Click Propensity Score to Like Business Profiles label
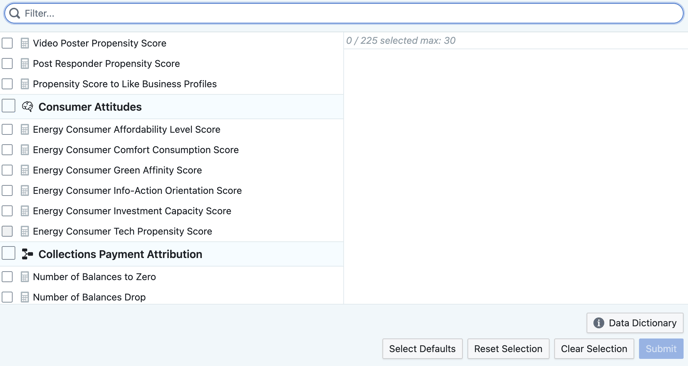688x366 pixels. [125, 84]
